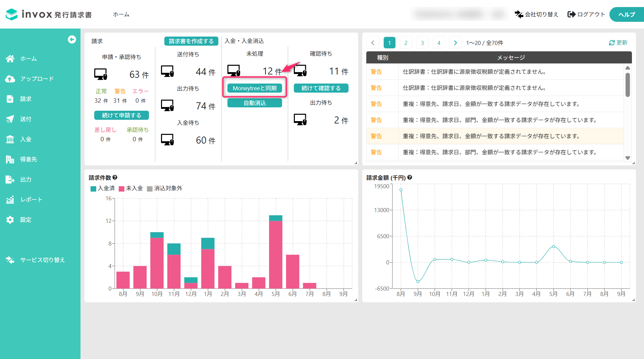644x359 pixels.
Task: Select page 3 of the message list
Action: click(422, 43)
